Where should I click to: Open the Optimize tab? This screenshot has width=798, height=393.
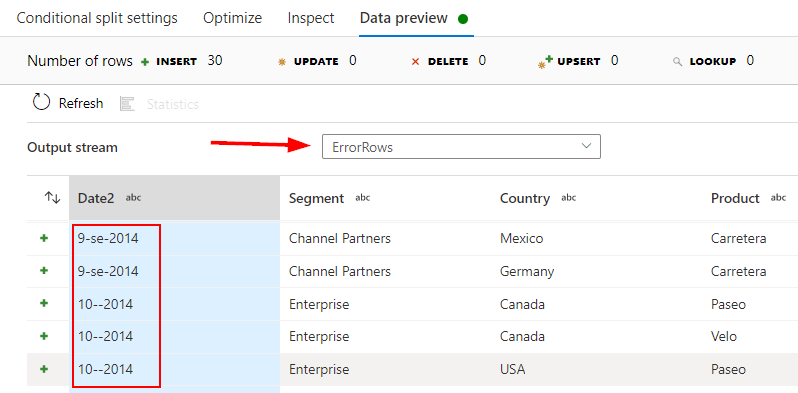233,18
